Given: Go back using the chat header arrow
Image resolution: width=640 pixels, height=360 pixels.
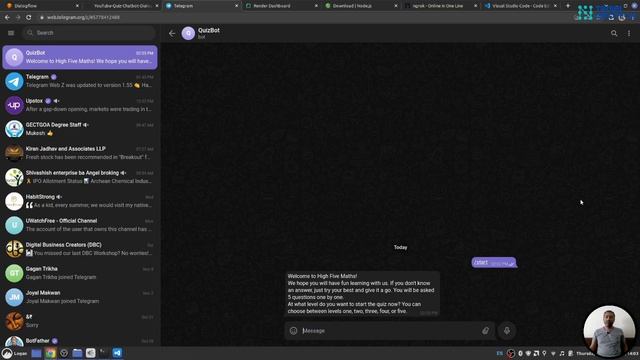Looking at the screenshot, I should tap(172, 33).
